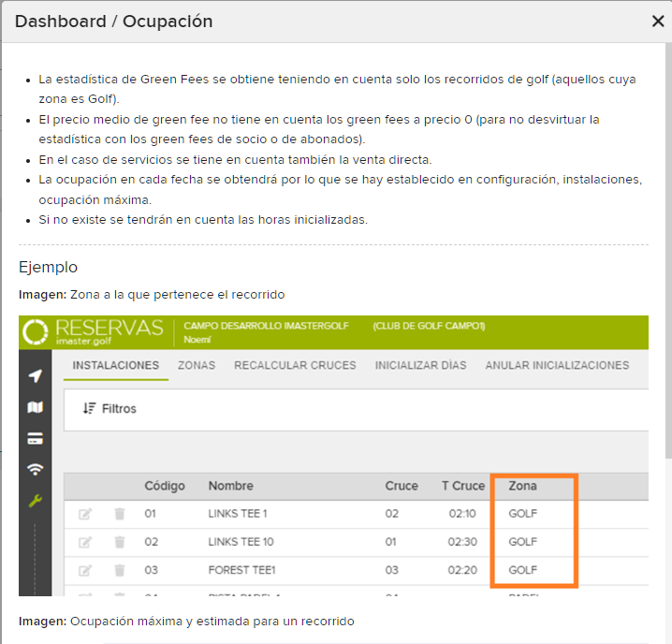Click the example reservations screenshot image
The width and height of the screenshot is (672, 644).
(333, 456)
